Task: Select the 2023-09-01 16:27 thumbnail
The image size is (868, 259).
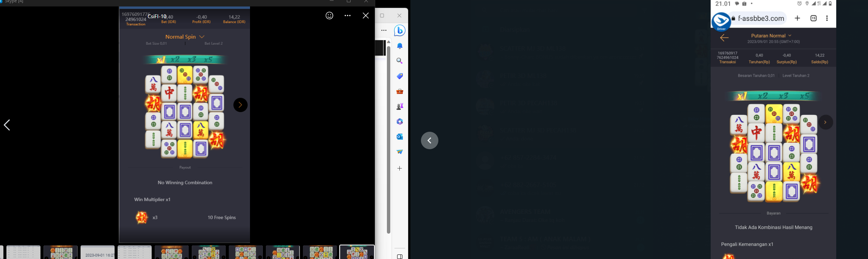Action: [x=98, y=252]
